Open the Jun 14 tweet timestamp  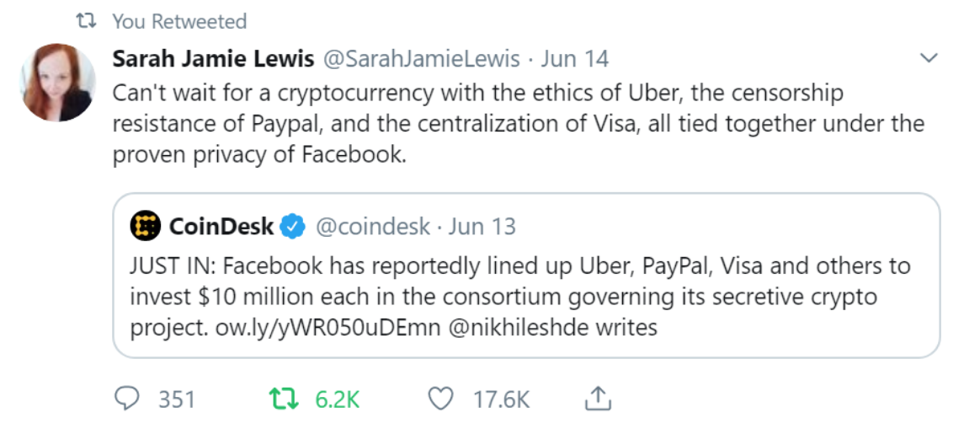[x=573, y=59]
